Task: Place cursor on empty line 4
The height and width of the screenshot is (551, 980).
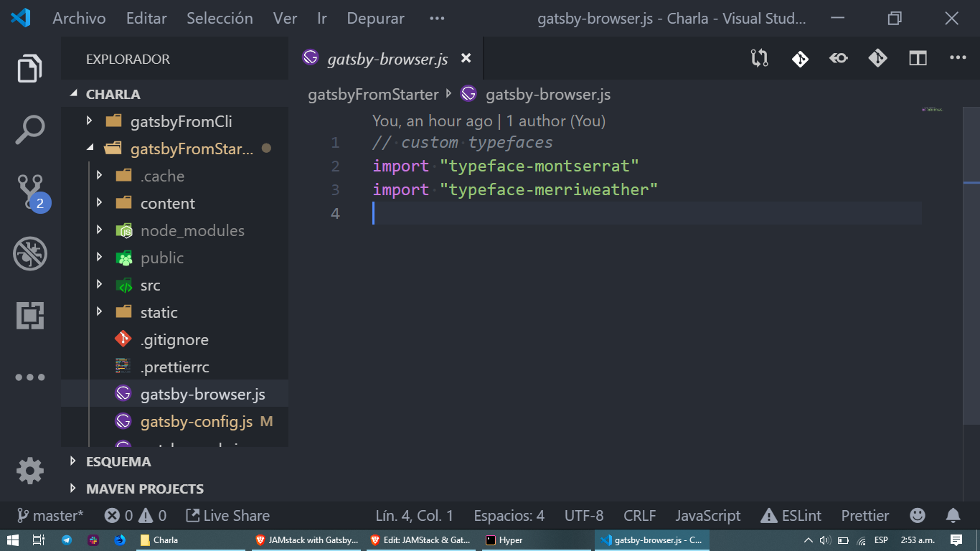Action: point(646,213)
